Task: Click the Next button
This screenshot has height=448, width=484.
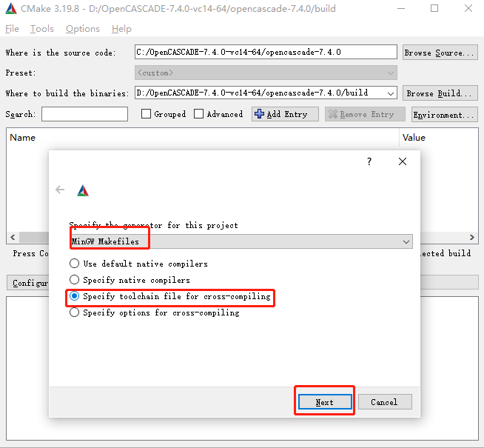Action: pyautogui.click(x=325, y=402)
